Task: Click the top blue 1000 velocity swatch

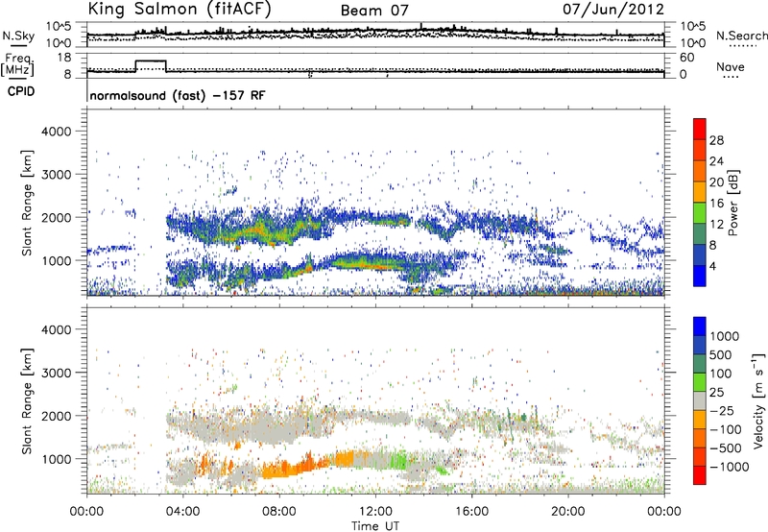Action: [x=700, y=326]
